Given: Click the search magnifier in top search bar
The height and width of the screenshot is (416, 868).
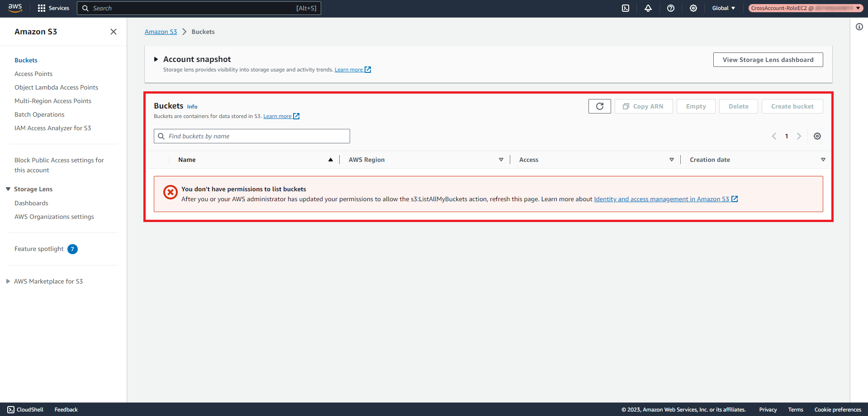Looking at the screenshot, I should click(85, 8).
